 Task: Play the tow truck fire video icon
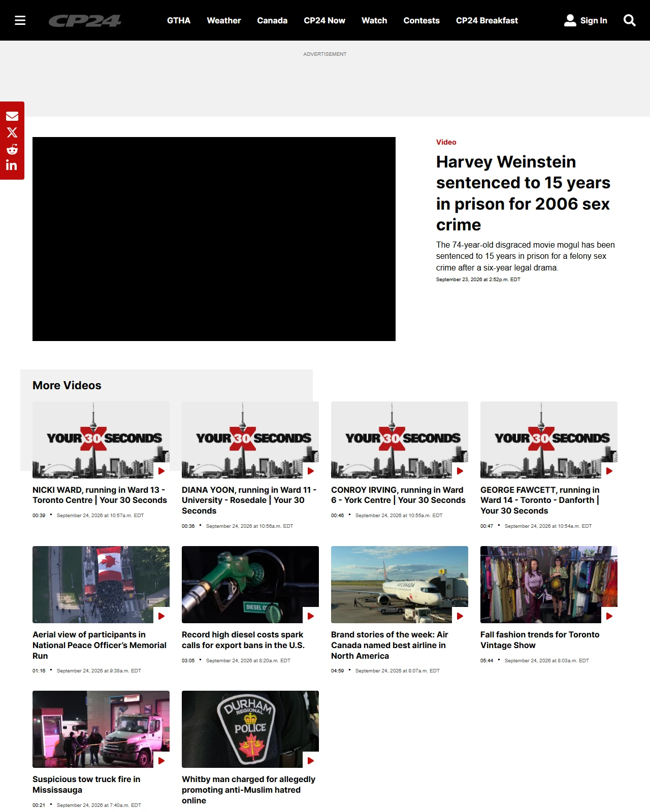161,760
